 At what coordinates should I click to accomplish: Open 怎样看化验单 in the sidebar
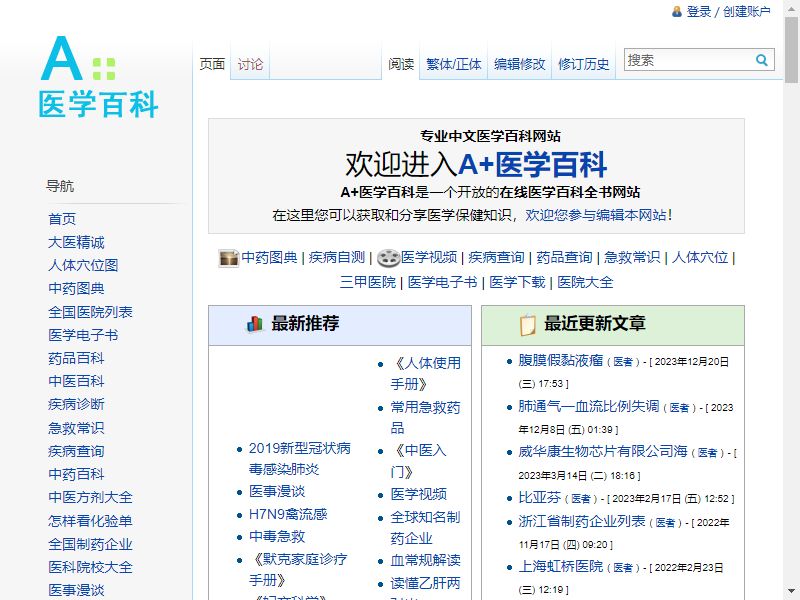click(x=90, y=520)
